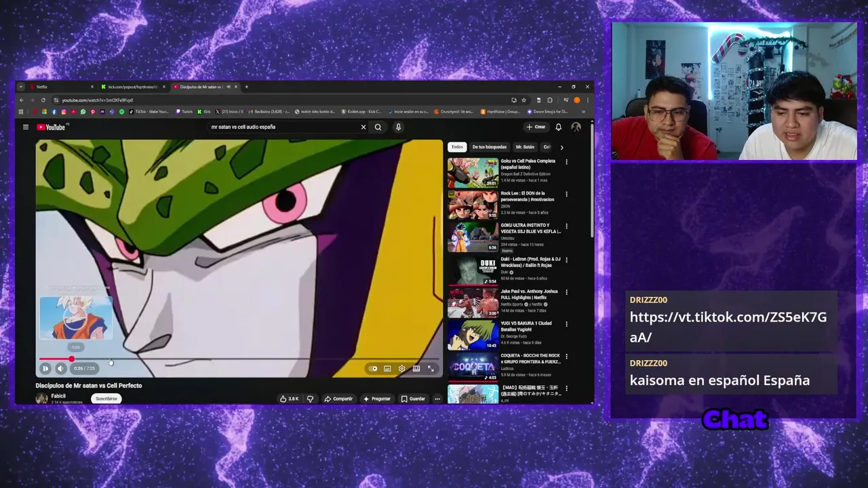868x488 pixels.
Task: Open the tab search dropdown arrow
Action: click(21, 87)
